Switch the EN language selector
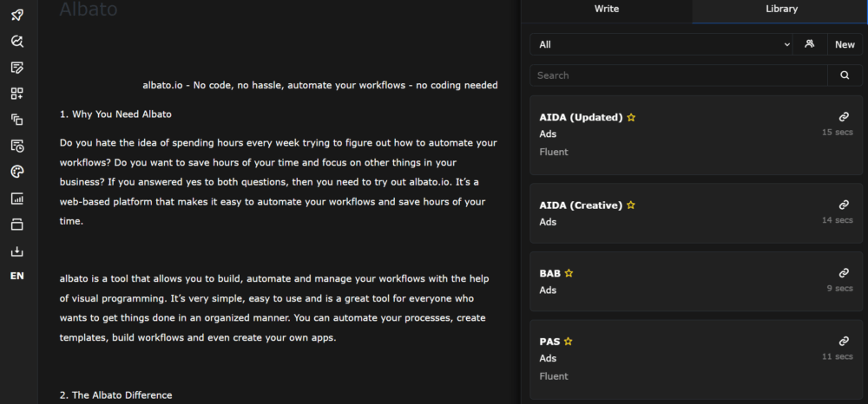Viewport: 868px width, 404px height. (17, 277)
